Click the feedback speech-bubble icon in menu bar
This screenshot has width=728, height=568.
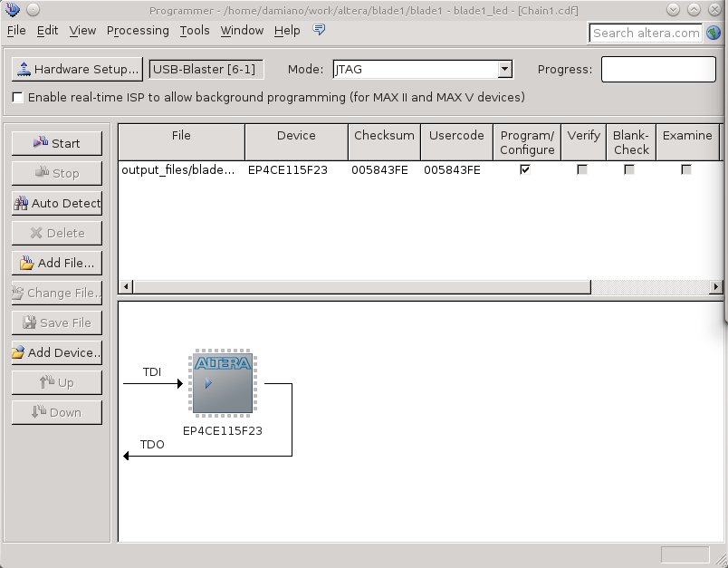click(x=319, y=30)
